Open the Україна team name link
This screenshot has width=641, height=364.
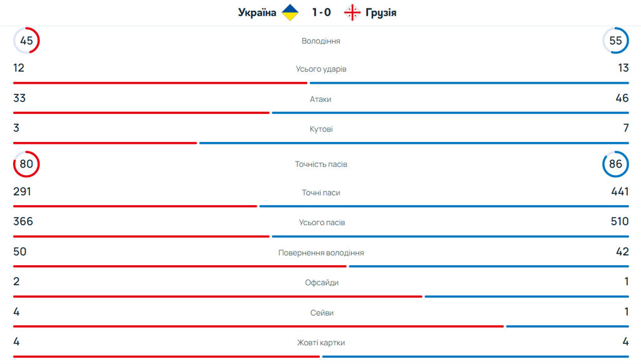point(257,13)
